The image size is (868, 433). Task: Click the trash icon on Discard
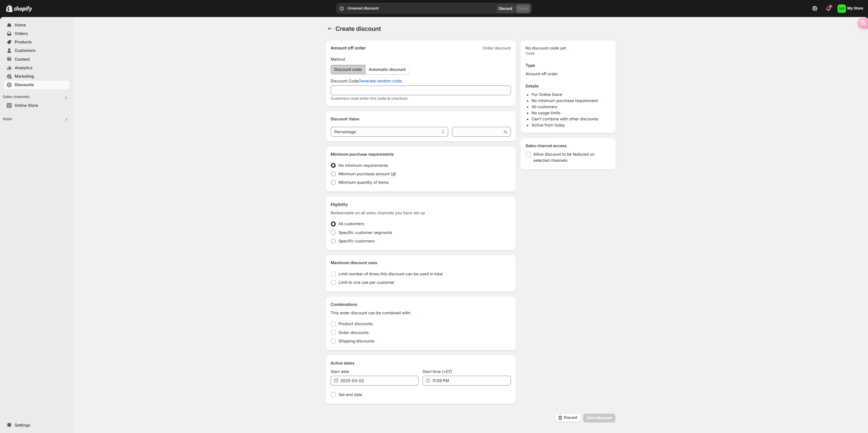click(x=560, y=418)
